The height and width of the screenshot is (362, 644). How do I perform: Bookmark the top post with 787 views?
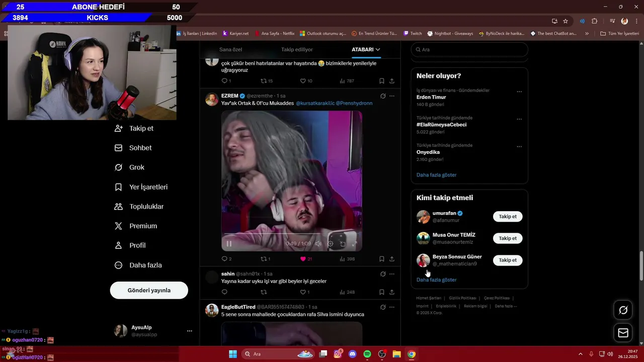coord(382,81)
